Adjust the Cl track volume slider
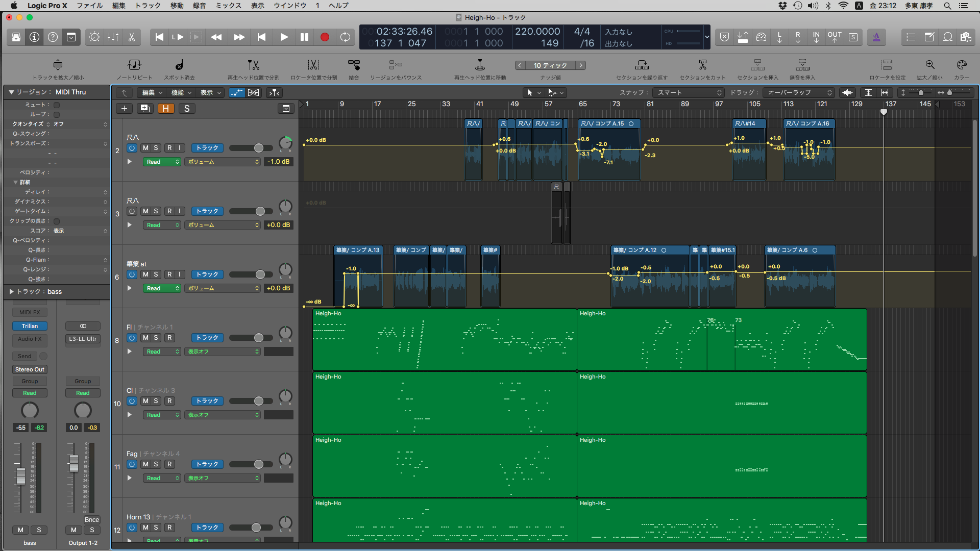980x551 pixels. [x=259, y=401]
